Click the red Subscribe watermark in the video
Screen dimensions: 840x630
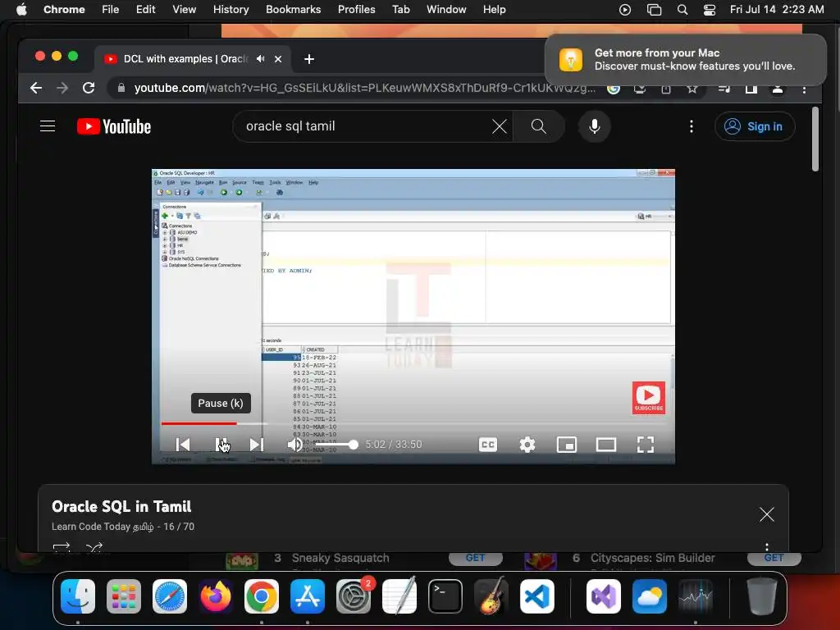tap(649, 398)
